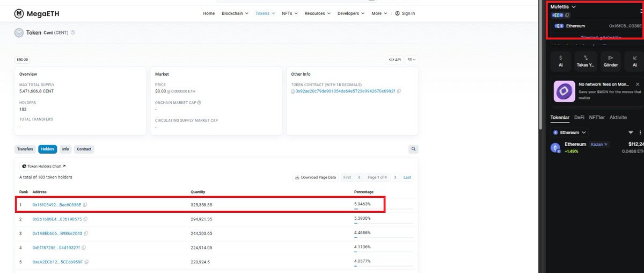Image resolution: width=644 pixels, height=273 pixels.
Task: Click percentage 5.3900%
Action: pyautogui.click(x=362, y=219)
